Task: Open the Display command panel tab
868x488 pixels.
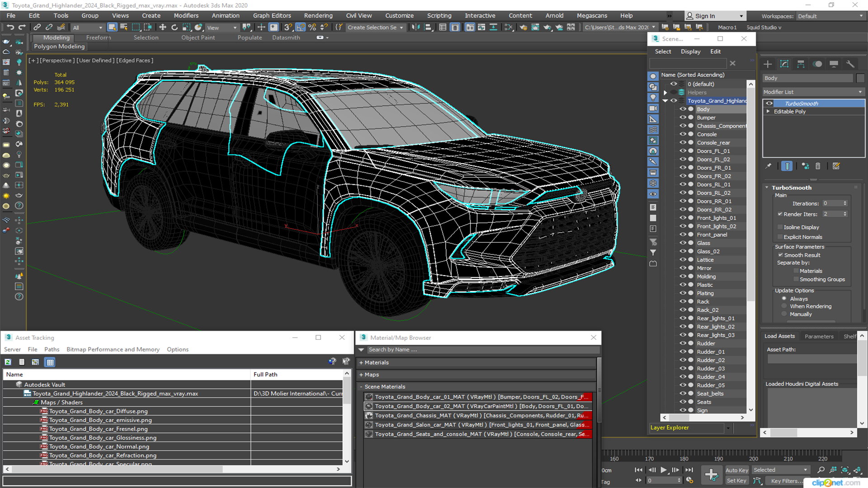Action: click(834, 64)
